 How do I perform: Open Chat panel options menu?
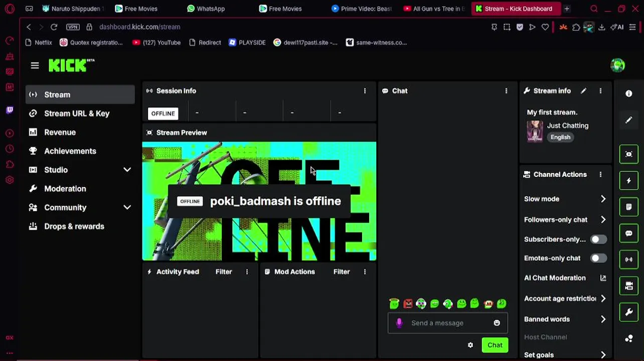coord(506,91)
